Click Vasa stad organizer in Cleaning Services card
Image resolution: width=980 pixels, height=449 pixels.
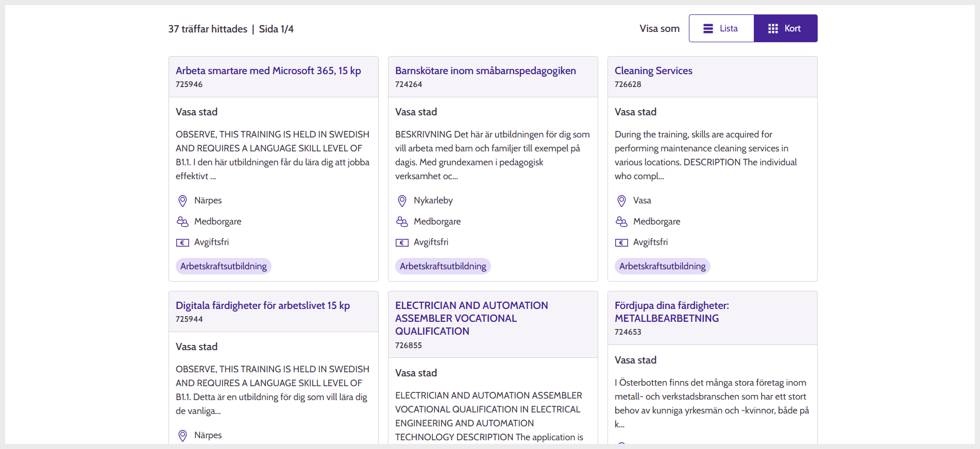click(635, 112)
